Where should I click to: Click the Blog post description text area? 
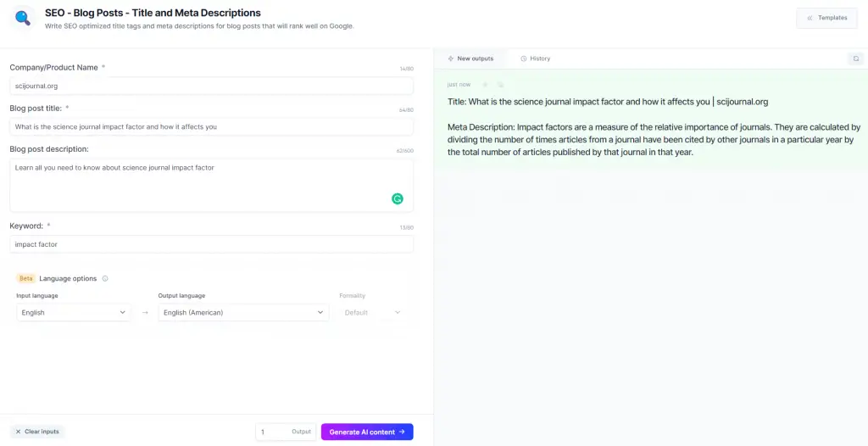click(x=211, y=185)
